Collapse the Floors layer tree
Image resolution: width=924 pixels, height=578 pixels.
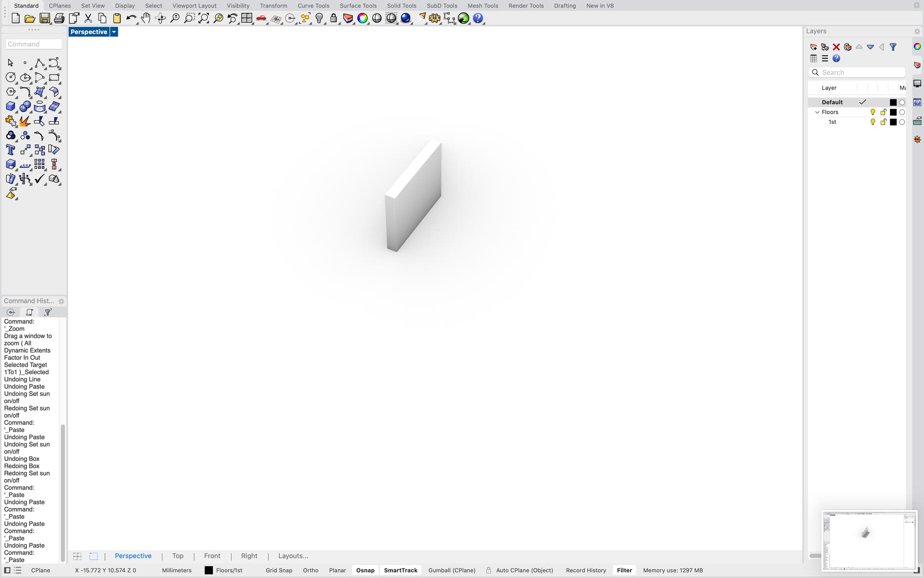tap(817, 112)
